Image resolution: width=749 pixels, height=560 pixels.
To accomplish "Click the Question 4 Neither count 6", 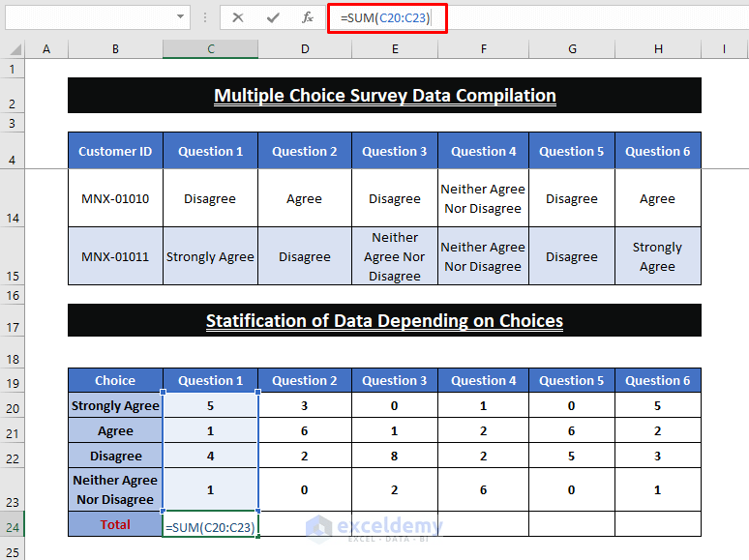I will coord(483,489).
